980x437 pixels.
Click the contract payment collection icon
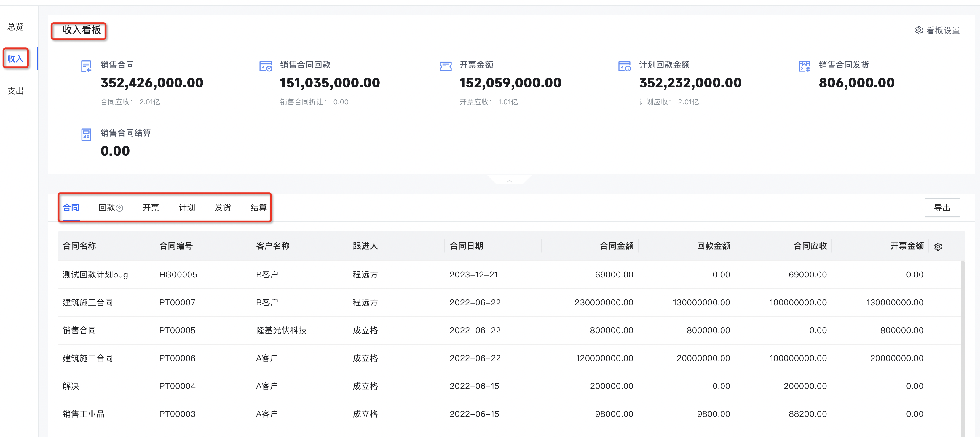[266, 66]
